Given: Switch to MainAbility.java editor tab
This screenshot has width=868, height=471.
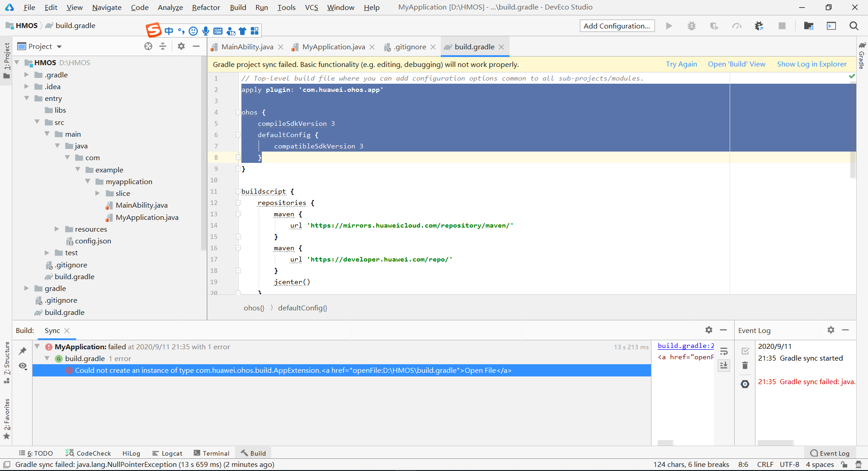Looking at the screenshot, I should (x=247, y=47).
